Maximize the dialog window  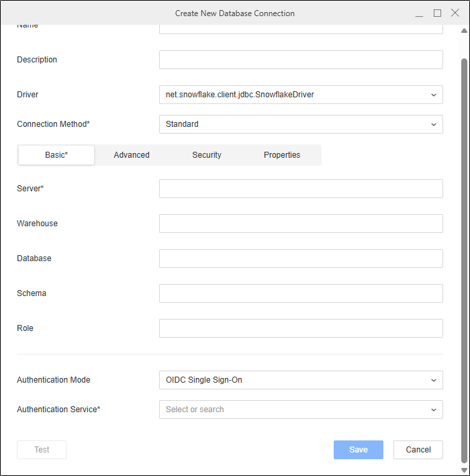point(437,13)
